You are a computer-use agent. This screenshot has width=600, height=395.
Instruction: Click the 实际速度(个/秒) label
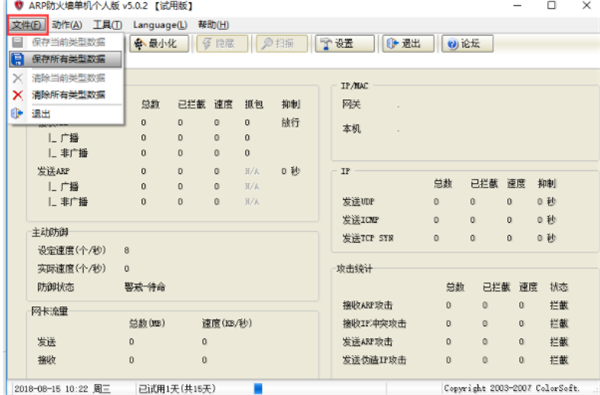[x=72, y=268]
